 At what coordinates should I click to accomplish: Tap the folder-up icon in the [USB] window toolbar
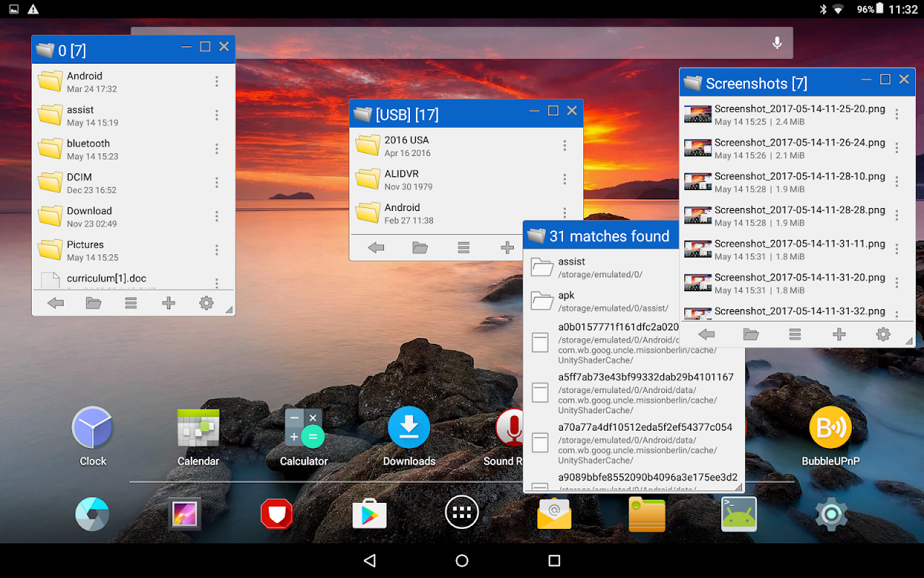420,248
